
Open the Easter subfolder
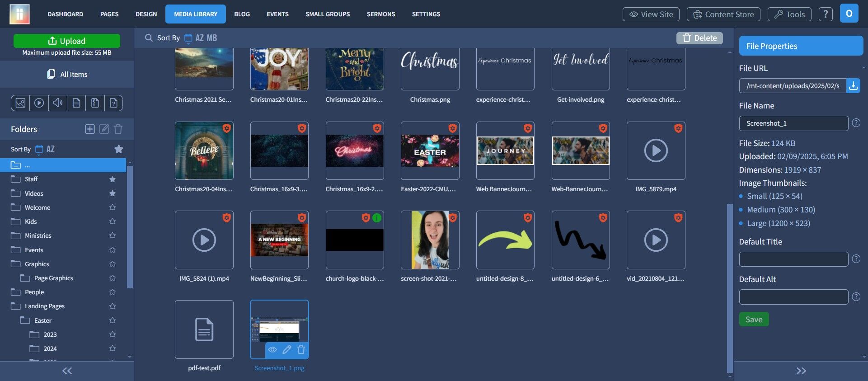click(43, 320)
